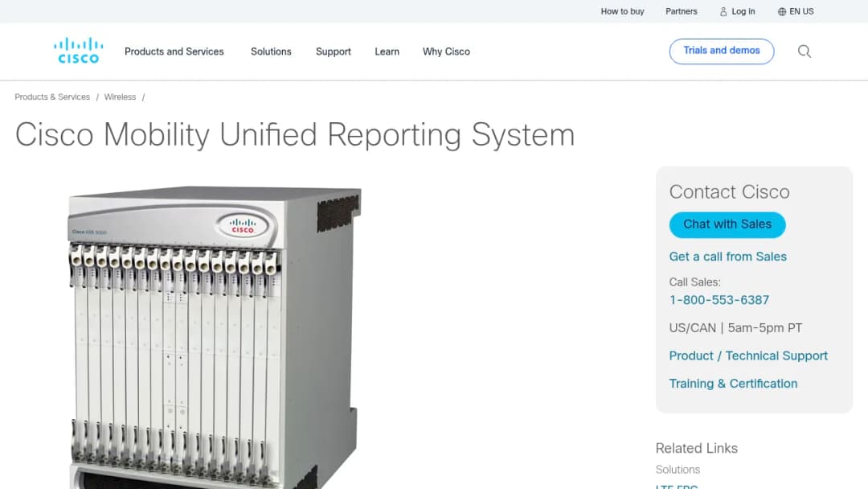Screen dimensions: 868x489
Task: Click the Contact Cisco heading
Action: point(729,192)
